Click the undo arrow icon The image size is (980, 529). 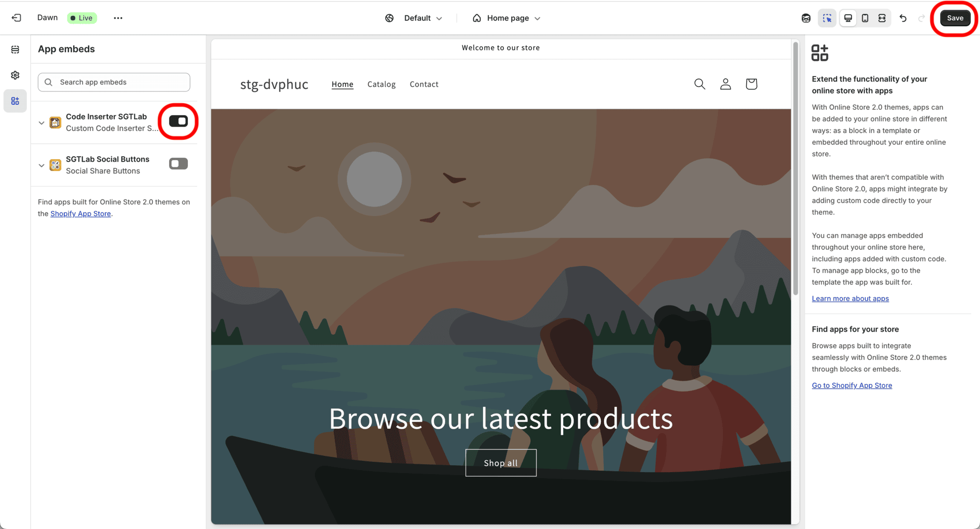coord(903,18)
